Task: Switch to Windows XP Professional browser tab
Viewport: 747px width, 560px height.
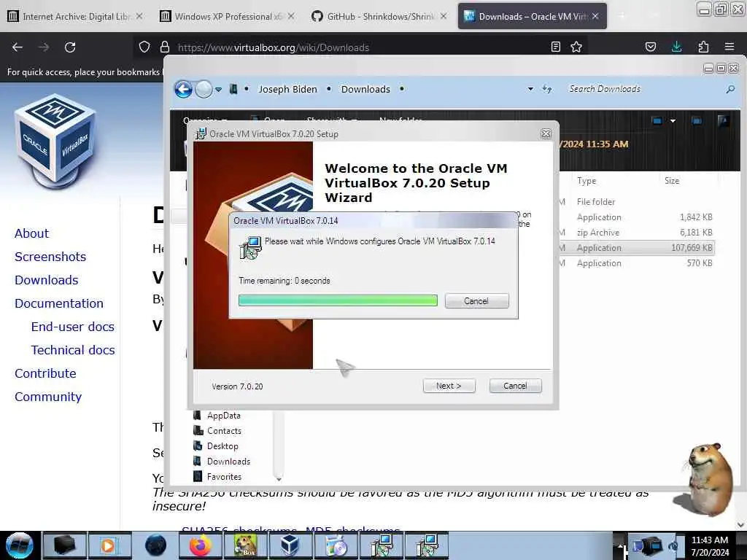Action: tap(227, 16)
